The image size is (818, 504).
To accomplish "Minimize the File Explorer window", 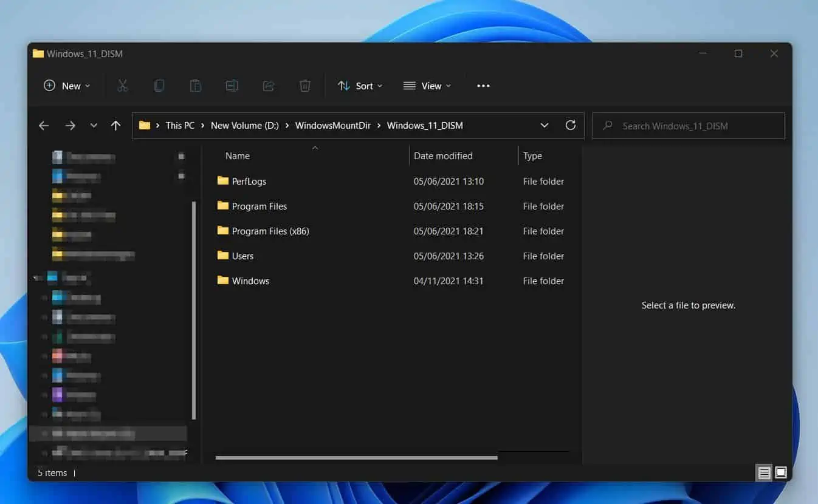I will (x=703, y=53).
